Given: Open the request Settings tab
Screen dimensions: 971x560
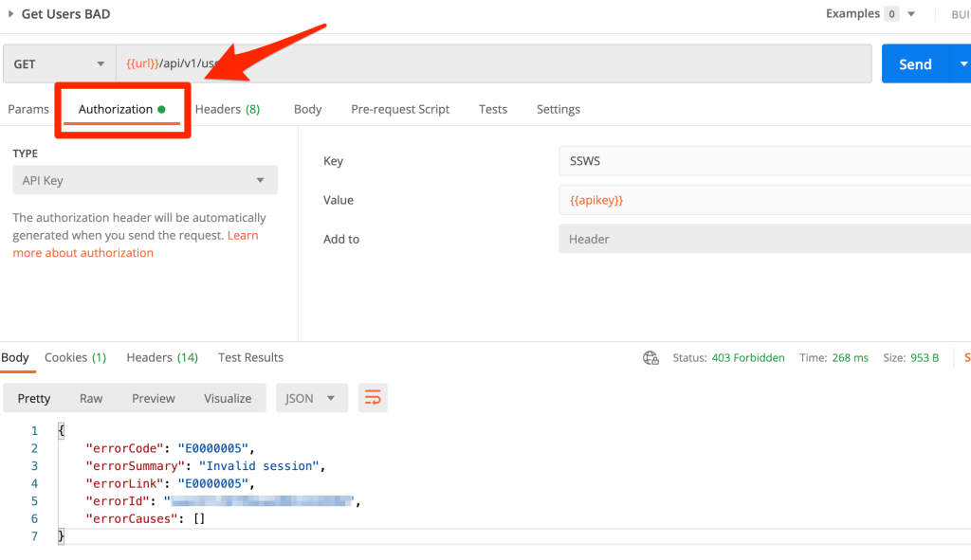Looking at the screenshot, I should (x=559, y=109).
